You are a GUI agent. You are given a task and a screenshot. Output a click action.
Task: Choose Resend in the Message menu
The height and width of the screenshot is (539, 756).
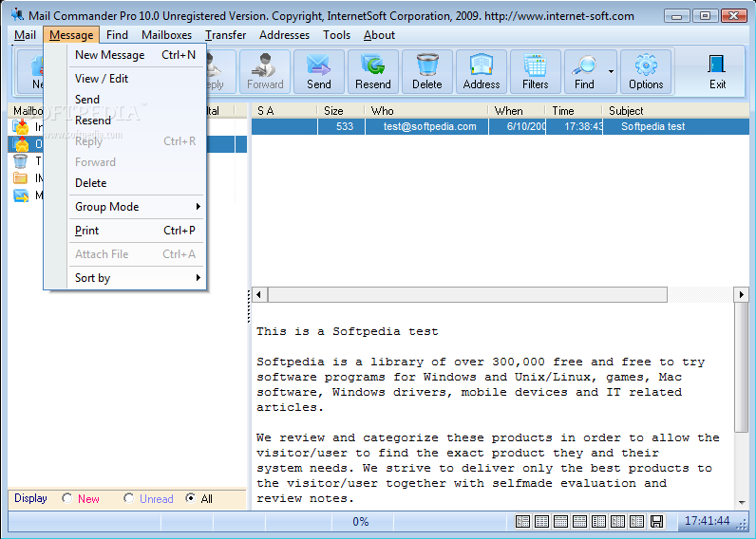[x=136, y=121]
